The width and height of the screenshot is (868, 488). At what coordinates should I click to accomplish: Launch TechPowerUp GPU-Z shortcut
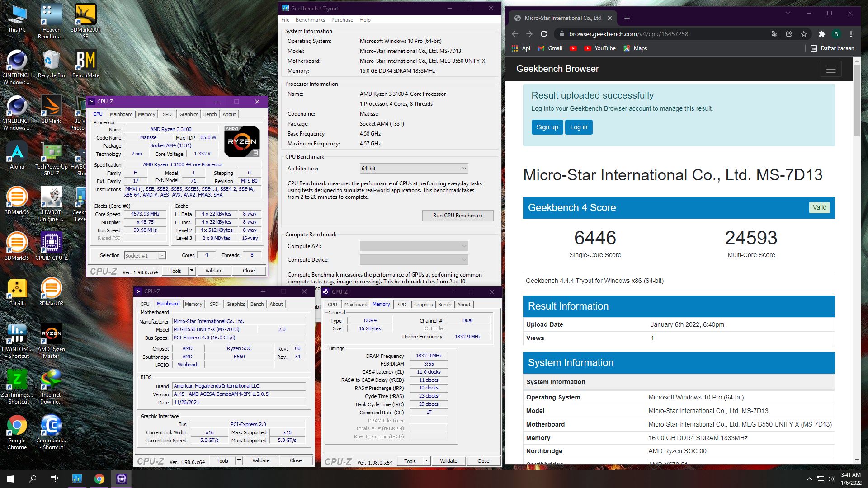(51, 159)
